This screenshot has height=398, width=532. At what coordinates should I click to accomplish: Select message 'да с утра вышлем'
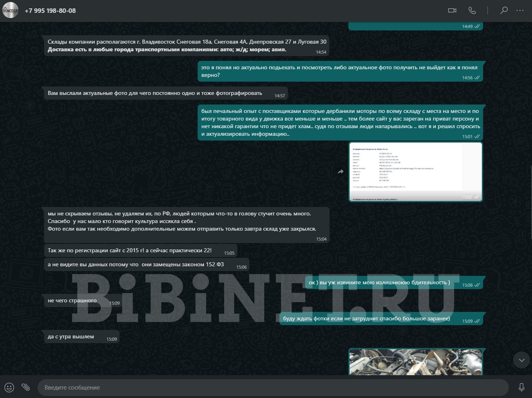[x=81, y=337]
